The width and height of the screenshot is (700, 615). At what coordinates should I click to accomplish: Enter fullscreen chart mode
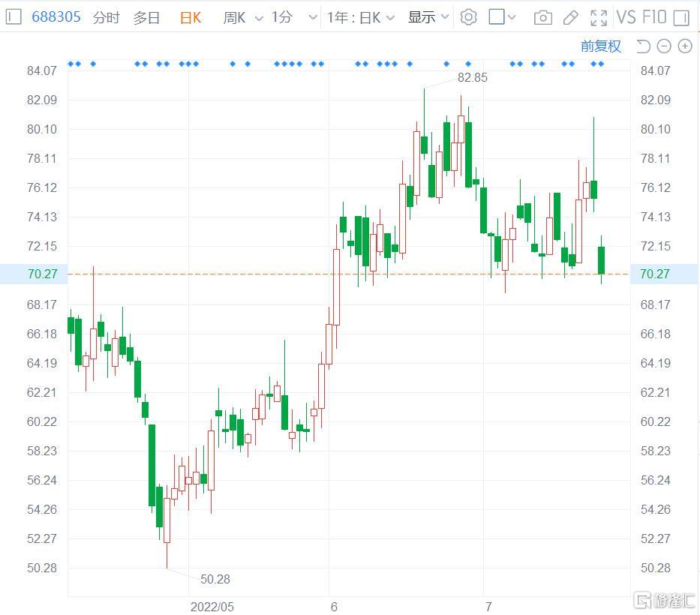point(598,18)
